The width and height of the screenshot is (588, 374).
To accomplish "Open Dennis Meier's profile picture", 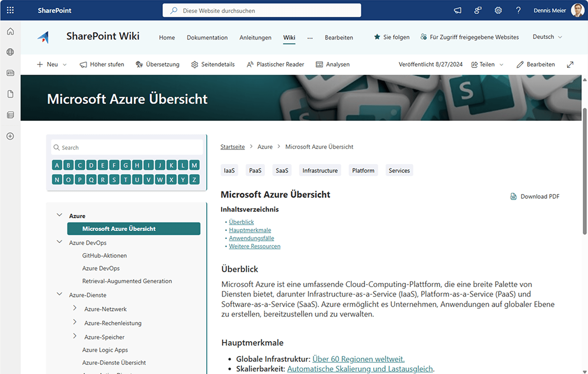I will point(578,10).
